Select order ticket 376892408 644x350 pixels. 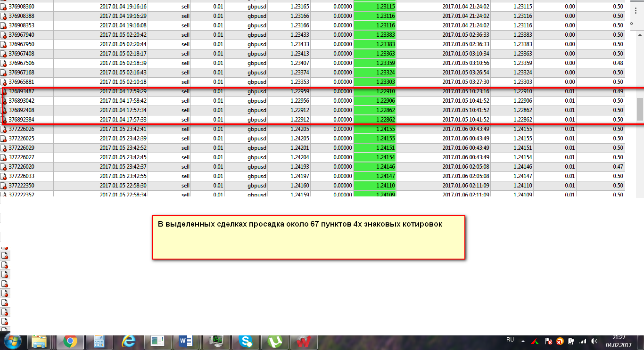coord(22,110)
